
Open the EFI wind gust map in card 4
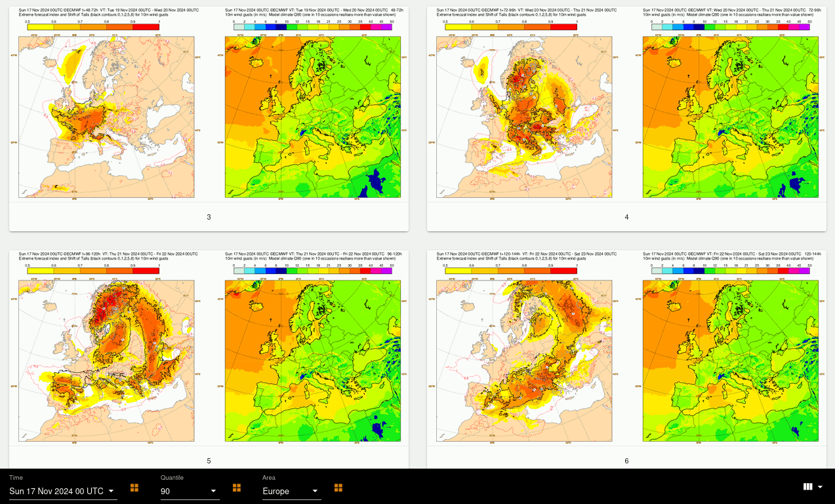coord(524,117)
